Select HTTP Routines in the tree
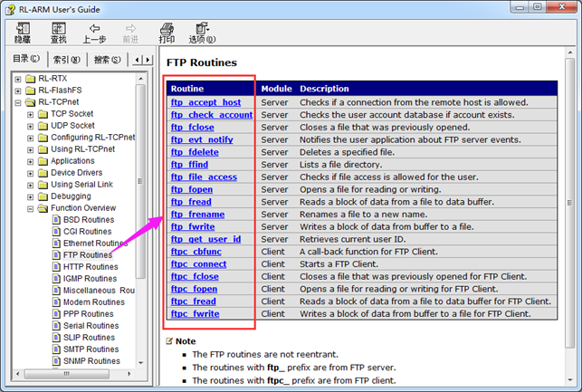582x392 pixels. [x=90, y=267]
